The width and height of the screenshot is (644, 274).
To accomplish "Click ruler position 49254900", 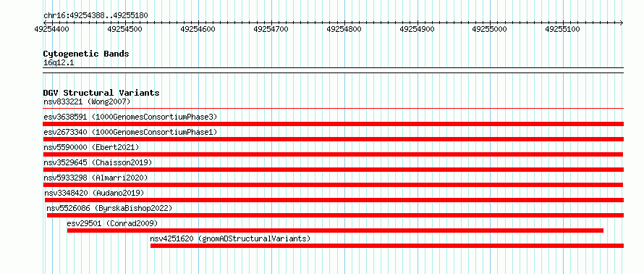I will pos(418,29).
